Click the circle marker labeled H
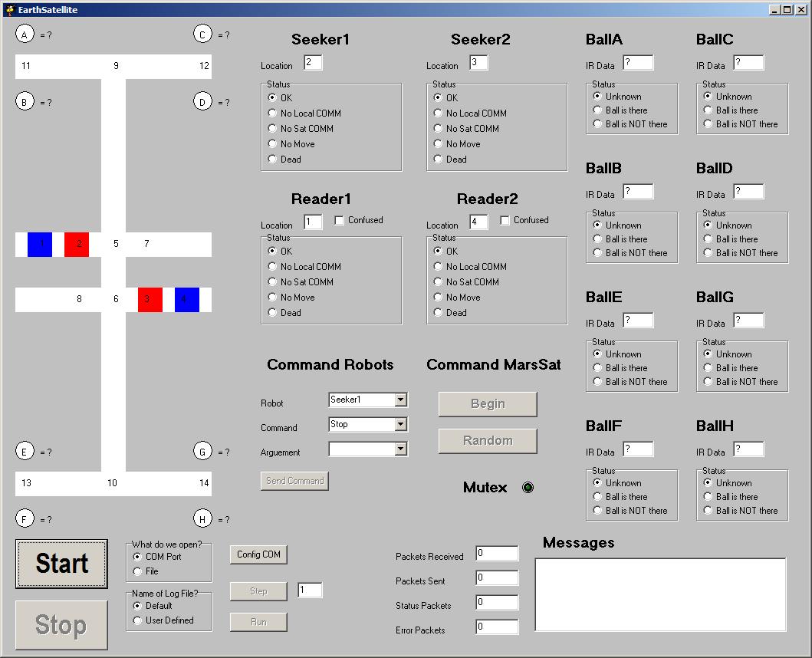Screen dimensions: 812x658 (202, 519)
